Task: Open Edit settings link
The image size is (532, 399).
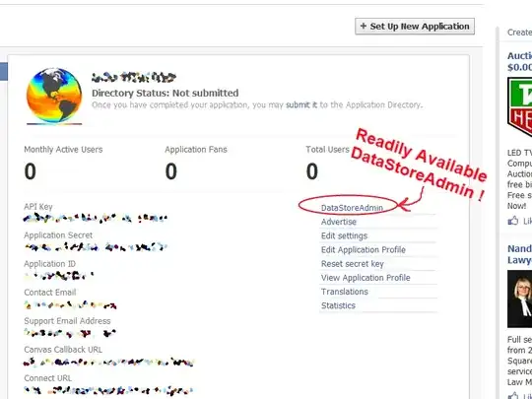Action: [x=344, y=235]
